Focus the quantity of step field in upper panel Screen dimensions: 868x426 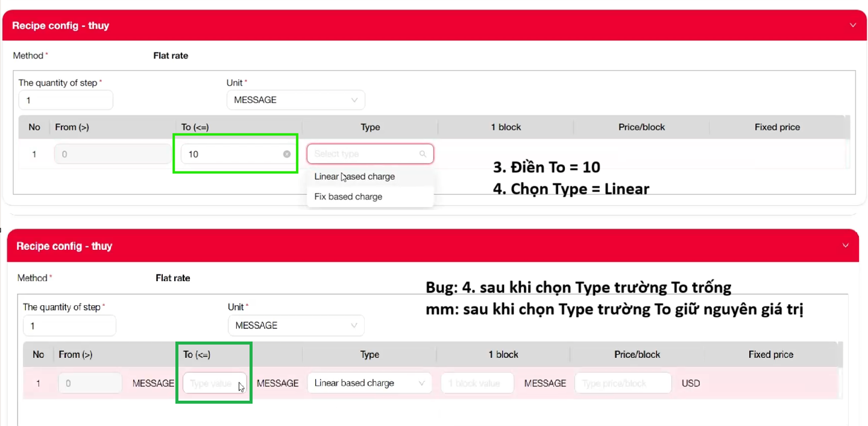[x=66, y=100]
